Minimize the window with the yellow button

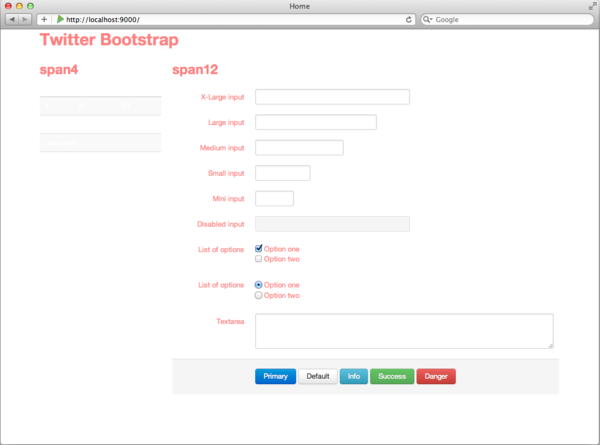pos(19,6)
